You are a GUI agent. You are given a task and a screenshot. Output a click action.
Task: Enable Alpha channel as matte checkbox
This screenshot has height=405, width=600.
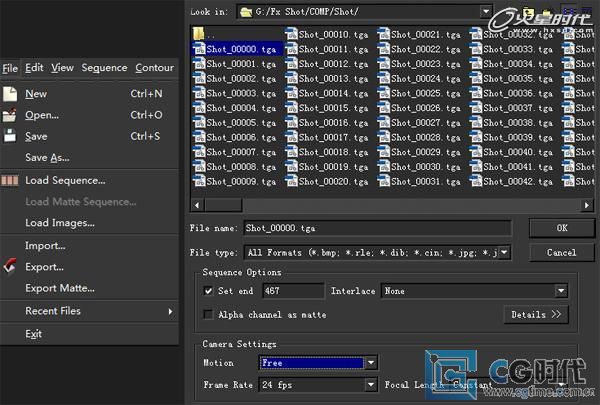[x=208, y=315]
